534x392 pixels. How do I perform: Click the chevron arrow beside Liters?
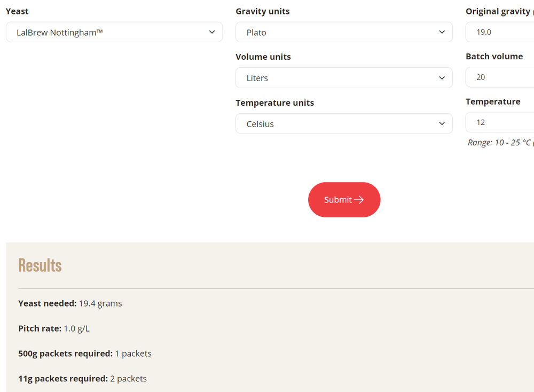[x=442, y=78]
